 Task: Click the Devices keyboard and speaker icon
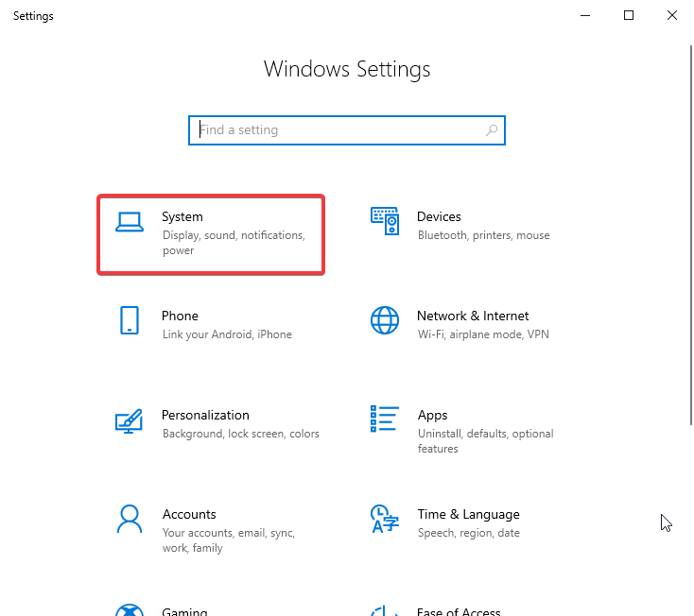384,221
